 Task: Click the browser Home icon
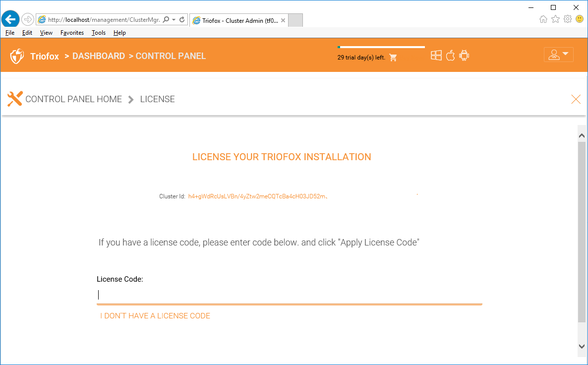coord(543,19)
